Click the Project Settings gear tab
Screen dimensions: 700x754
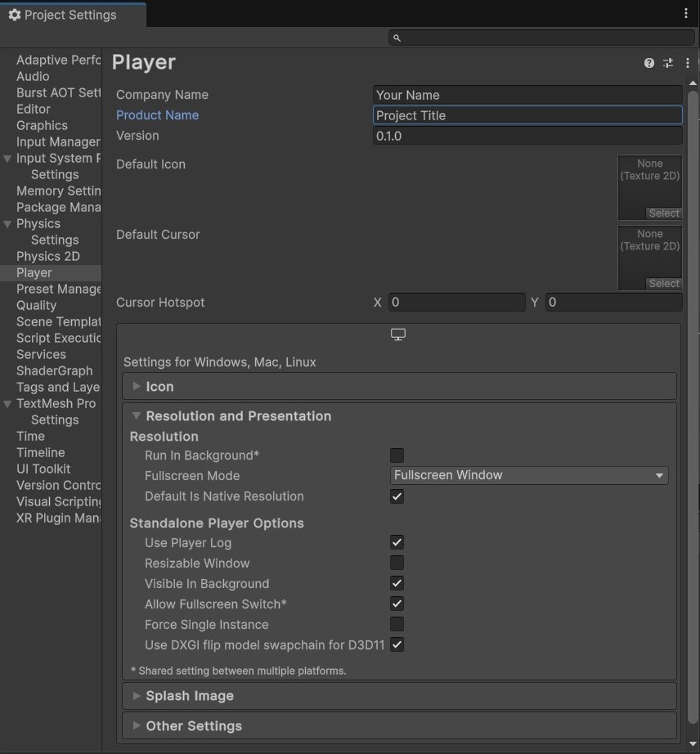coord(63,15)
